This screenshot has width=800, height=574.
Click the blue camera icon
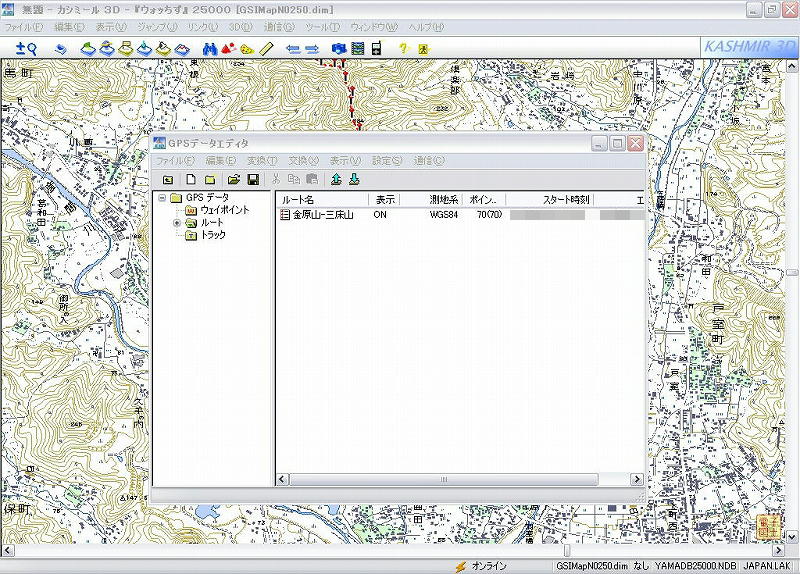[339, 48]
